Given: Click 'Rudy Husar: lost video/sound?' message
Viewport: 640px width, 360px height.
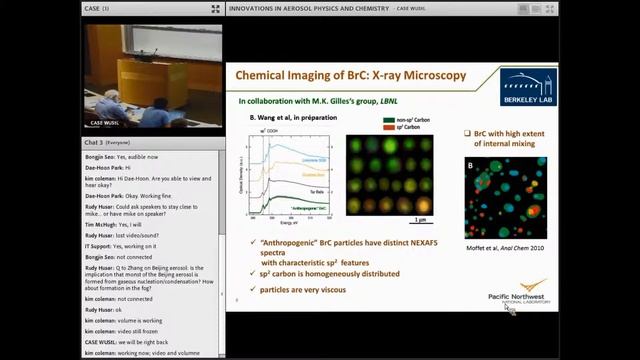Looking at the screenshot, I should coord(122,236).
